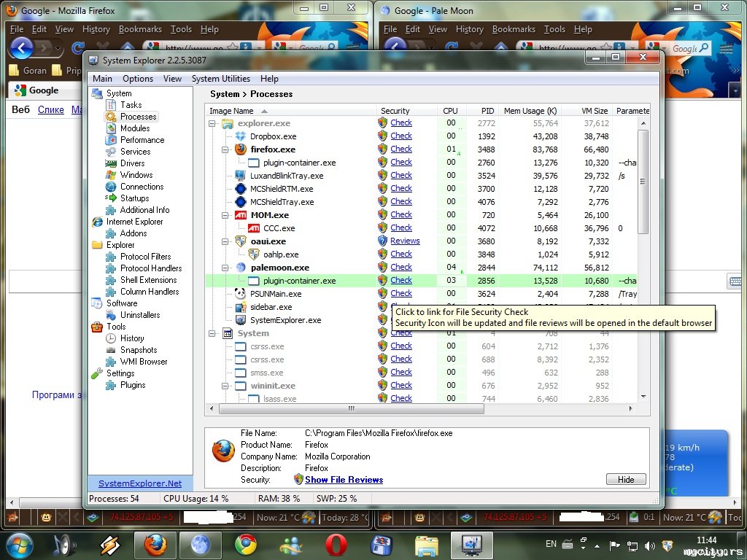The height and width of the screenshot is (560, 747).
Task: Select palemoon.exe process icon
Action: click(x=241, y=268)
